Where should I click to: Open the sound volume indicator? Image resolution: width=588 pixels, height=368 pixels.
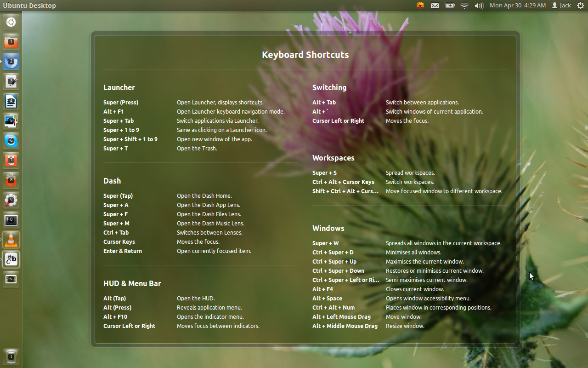pyautogui.click(x=479, y=6)
